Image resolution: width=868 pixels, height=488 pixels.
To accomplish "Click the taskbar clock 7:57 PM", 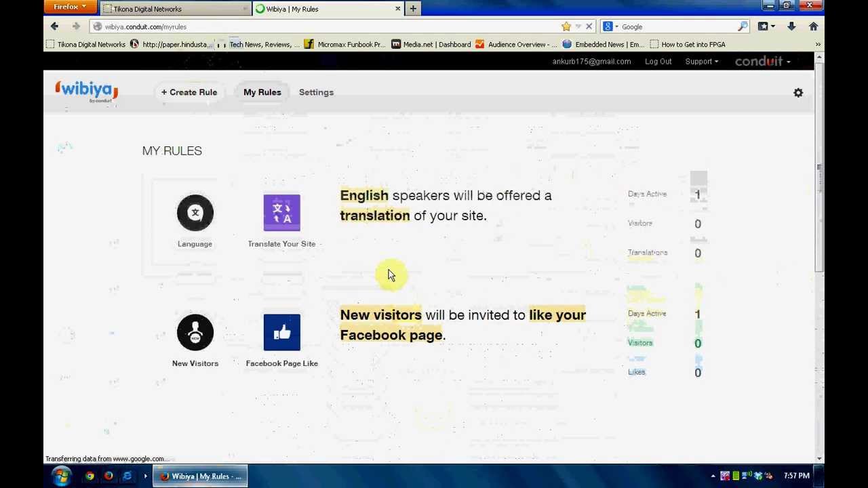I will pos(796,476).
